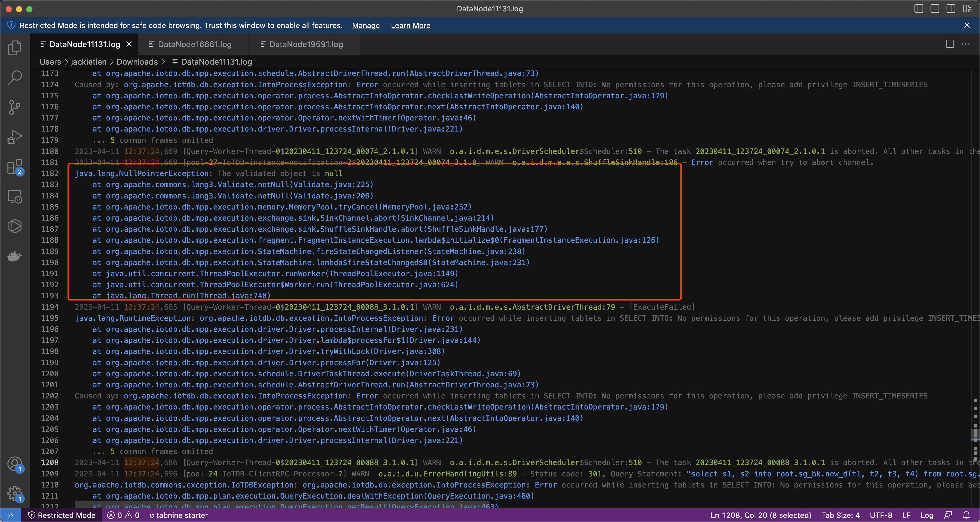980x522 pixels.
Task: Open Source Control view icon
Action: pos(14,107)
